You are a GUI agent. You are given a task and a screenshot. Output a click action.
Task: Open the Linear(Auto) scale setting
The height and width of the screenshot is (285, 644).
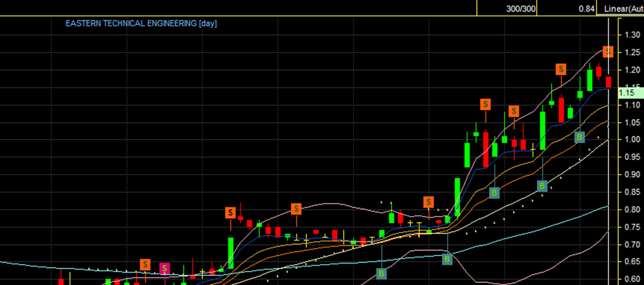click(x=624, y=8)
